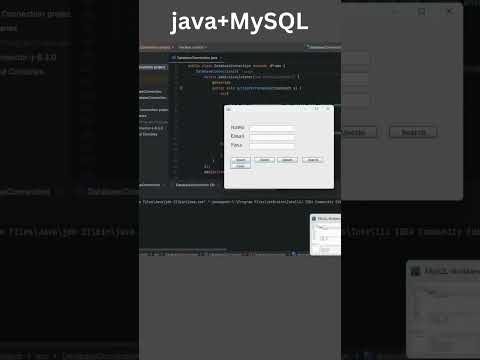Select the DatabaseConnection.java editor tab

197,58
